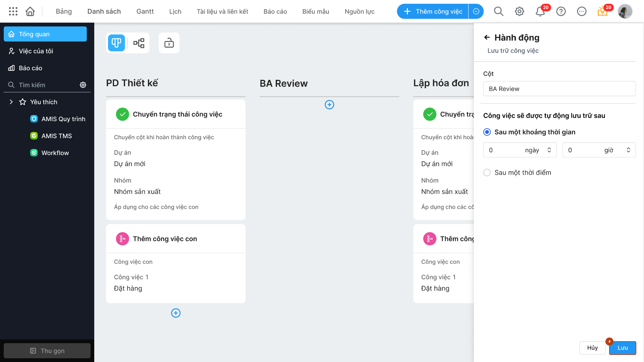Expand the Yêu thích section chevron
The width and height of the screenshot is (644, 362).
11,102
